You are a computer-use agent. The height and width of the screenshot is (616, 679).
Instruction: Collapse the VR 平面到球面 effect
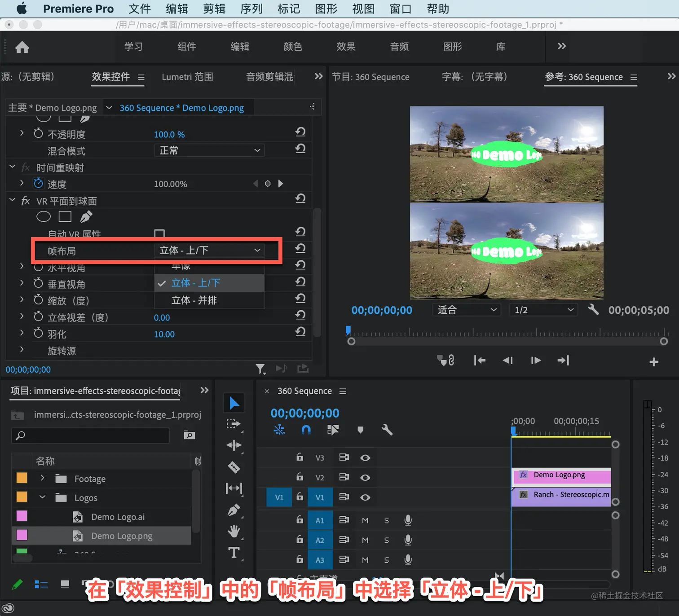point(12,200)
